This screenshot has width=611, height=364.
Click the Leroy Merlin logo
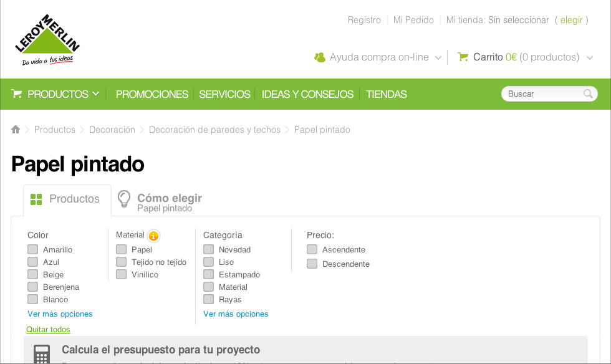47,41
